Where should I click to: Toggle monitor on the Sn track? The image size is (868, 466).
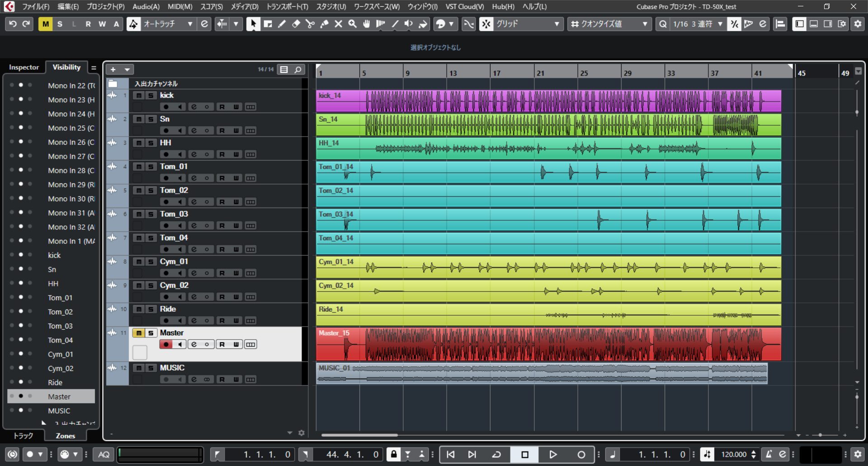point(180,131)
